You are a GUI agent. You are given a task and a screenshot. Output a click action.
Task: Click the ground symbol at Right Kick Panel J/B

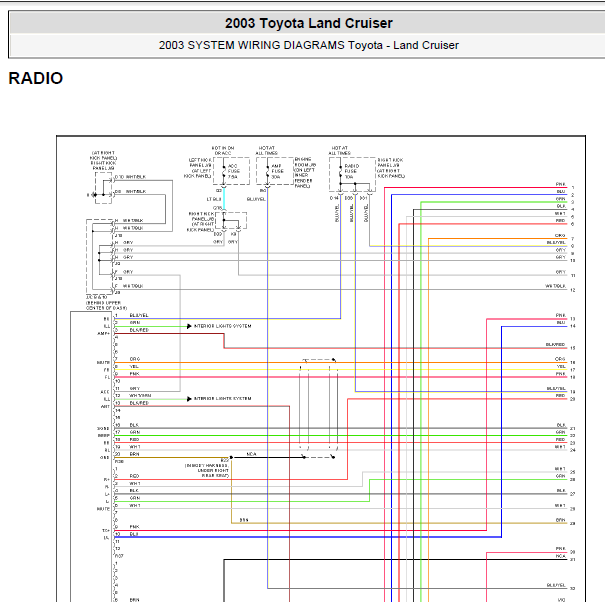(91, 195)
